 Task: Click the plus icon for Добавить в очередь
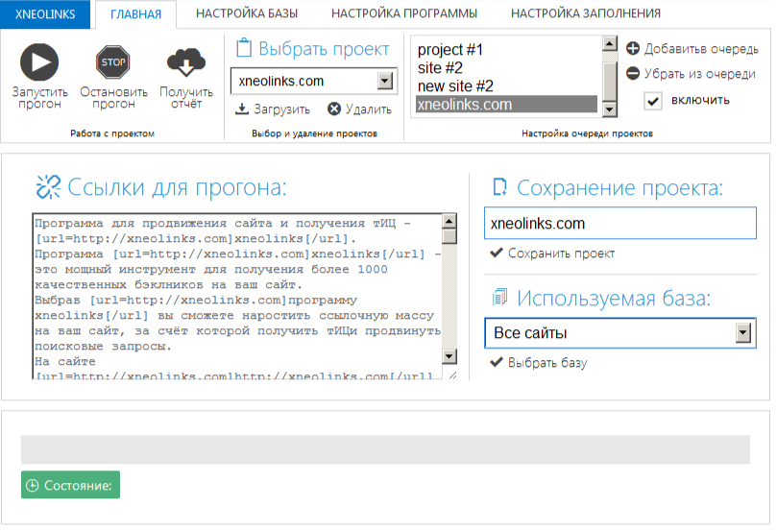633,48
